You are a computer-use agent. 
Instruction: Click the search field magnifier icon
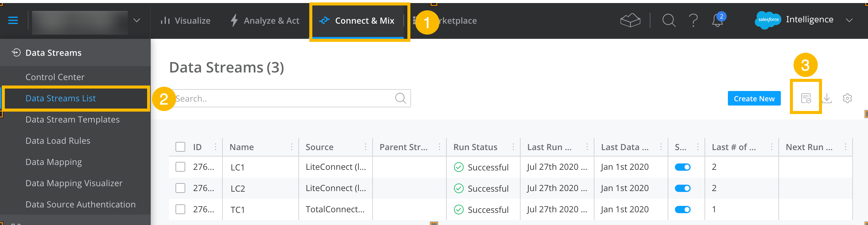click(x=400, y=98)
